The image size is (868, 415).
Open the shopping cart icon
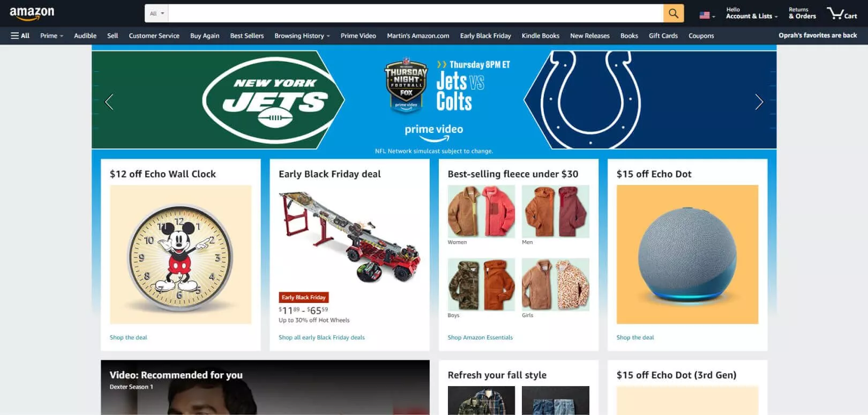(842, 13)
